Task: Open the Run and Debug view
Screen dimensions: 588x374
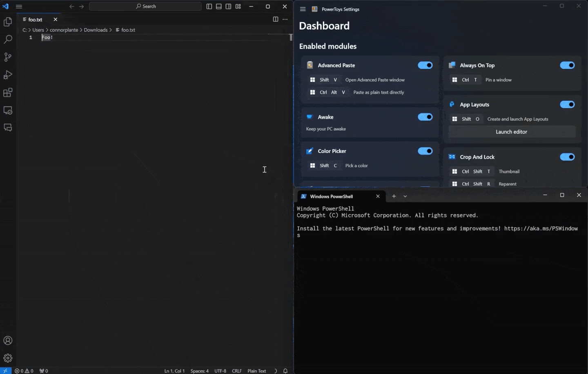Action: (8, 75)
